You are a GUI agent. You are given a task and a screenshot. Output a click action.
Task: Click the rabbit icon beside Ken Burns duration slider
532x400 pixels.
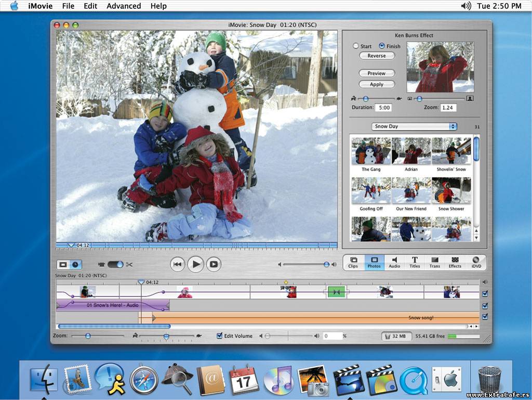click(353, 98)
